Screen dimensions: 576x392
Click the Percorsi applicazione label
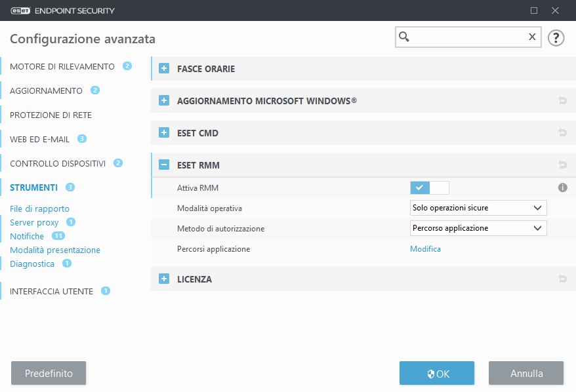[x=213, y=249]
